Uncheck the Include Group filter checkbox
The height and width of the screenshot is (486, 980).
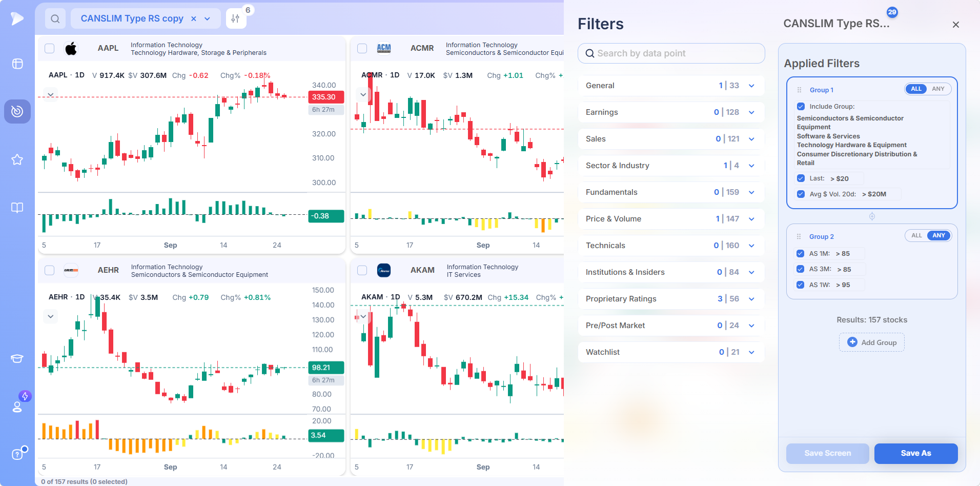pos(801,107)
